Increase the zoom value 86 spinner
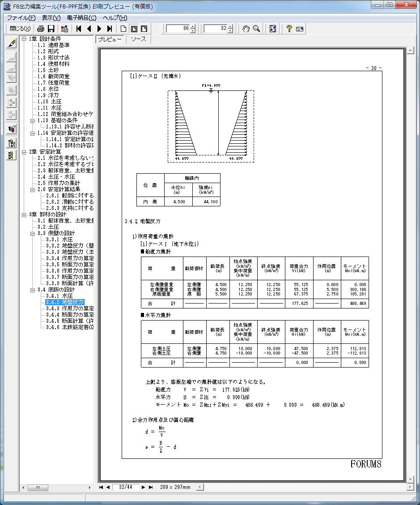 pos(193,27)
